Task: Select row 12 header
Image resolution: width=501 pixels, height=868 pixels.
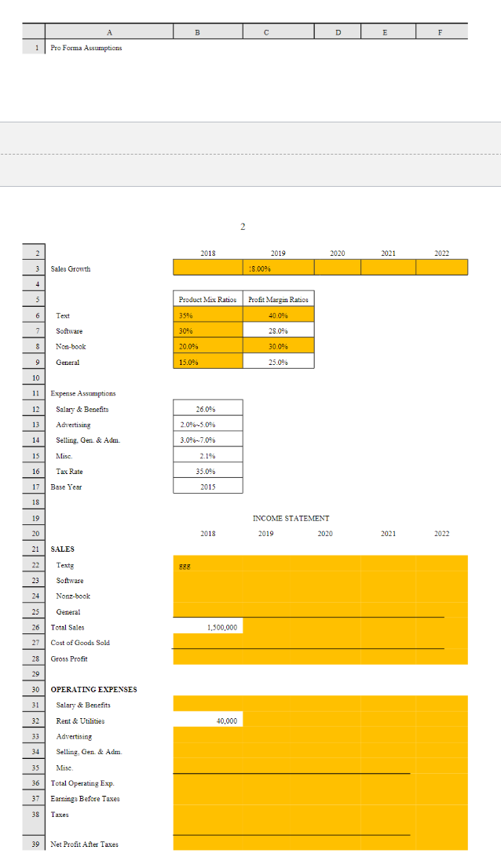Action: 33,409
